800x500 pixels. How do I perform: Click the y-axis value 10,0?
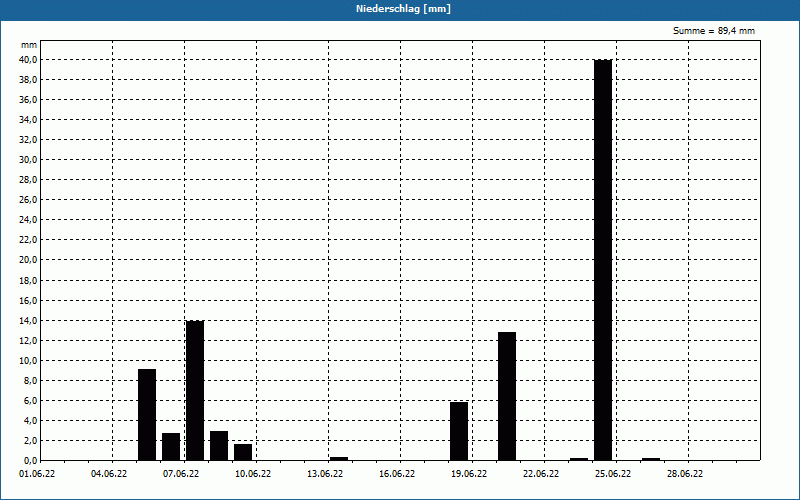29,361
